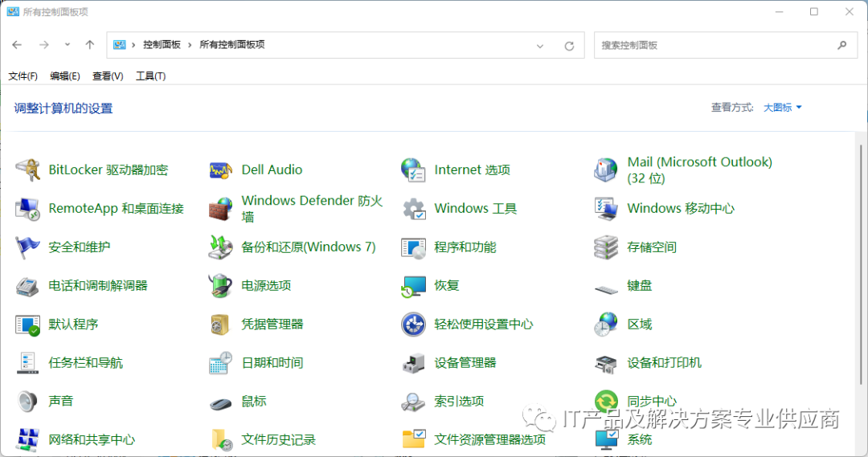Click the search magnifier button
This screenshot has width=868, height=457.
pos(842,45)
